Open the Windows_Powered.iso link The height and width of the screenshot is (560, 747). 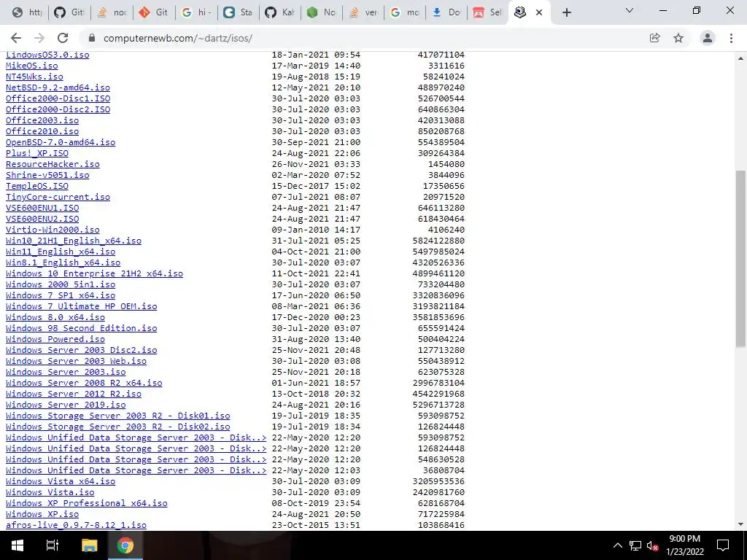55,340
